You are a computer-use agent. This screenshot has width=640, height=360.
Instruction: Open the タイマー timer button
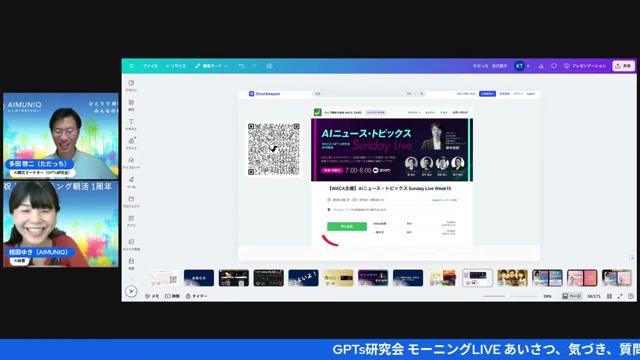point(196,296)
